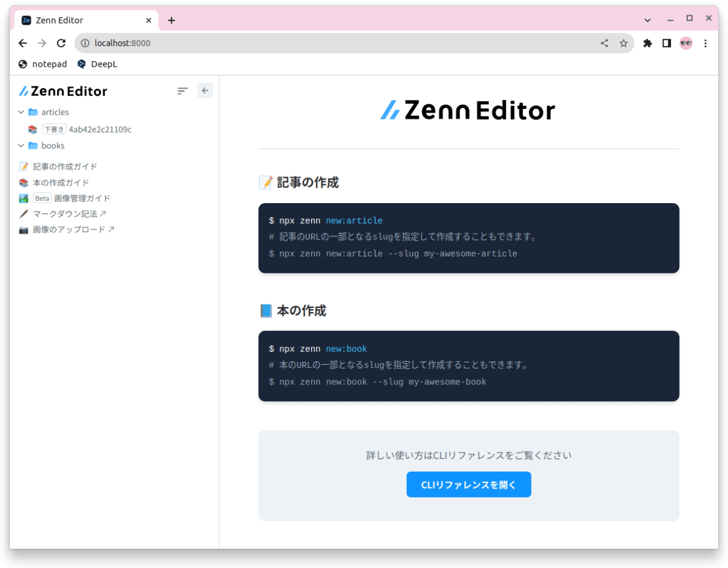Click the pen icon beside マークダウン記法

point(24,214)
